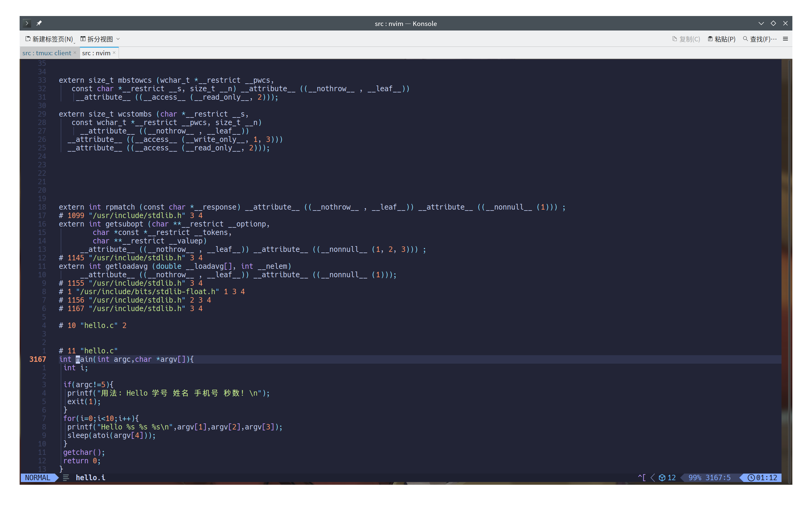Viewport: 812px width, 508px height.
Task: Click the clock icon in nvim statusline
Action: pos(751,477)
